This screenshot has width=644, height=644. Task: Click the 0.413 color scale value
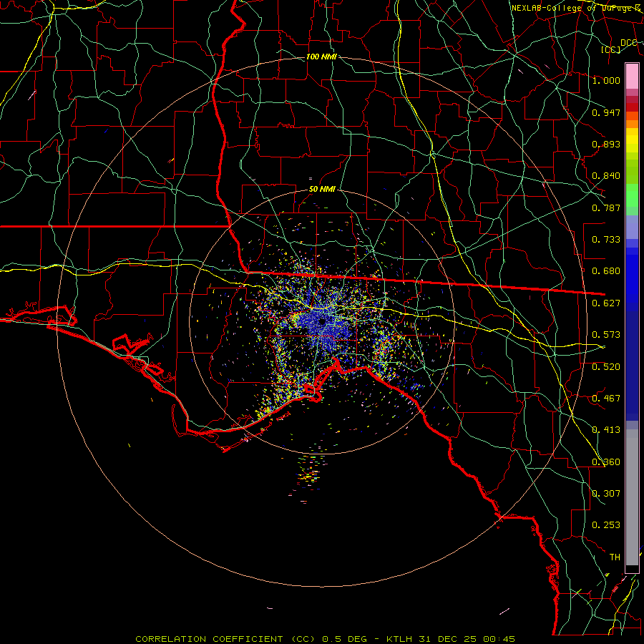click(606, 429)
